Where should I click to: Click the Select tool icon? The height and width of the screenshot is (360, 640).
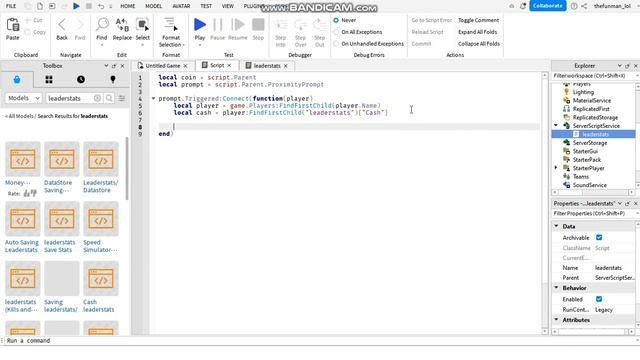142,24
